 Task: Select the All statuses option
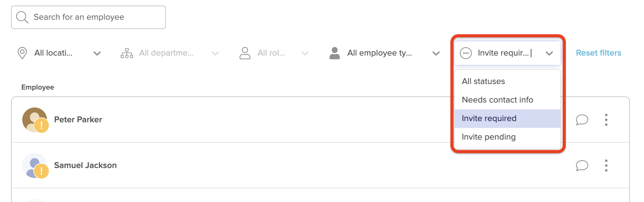(x=483, y=81)
